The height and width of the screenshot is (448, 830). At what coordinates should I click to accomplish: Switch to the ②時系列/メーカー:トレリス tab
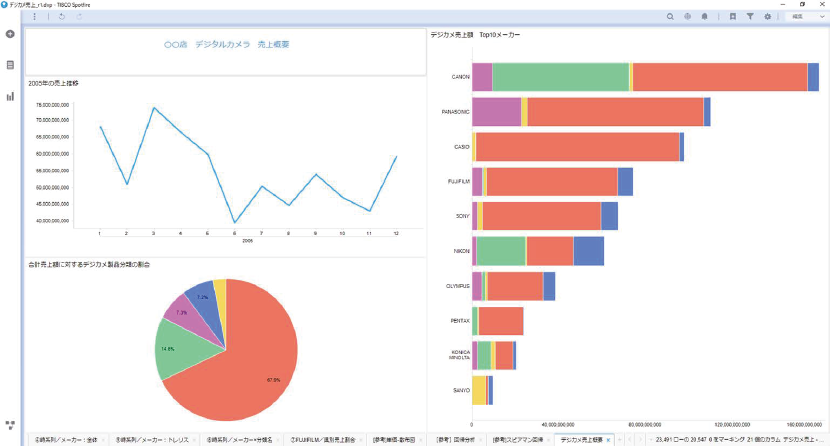152,440
